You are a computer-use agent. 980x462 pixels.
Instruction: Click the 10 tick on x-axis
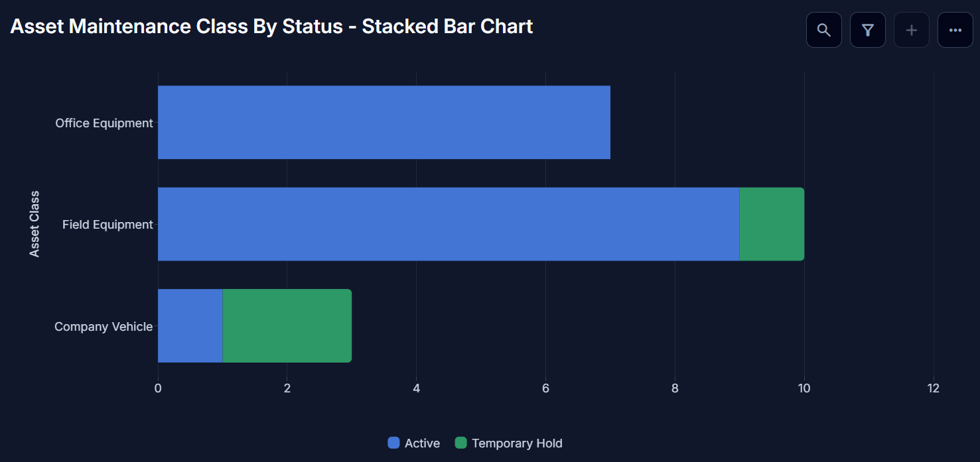pyautogui.click(x=804, y=388)
